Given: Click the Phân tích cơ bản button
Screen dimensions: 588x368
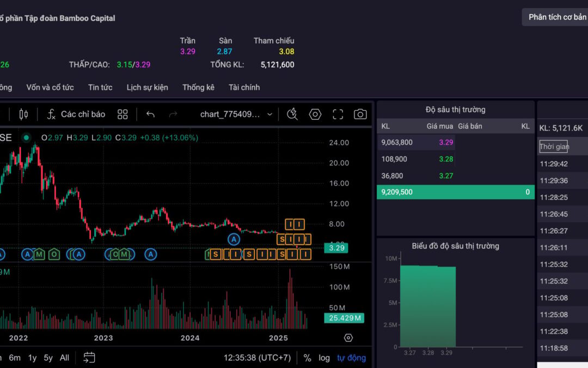Looking at the screenshot, I should pyautogui.click(x=557, y=17).
